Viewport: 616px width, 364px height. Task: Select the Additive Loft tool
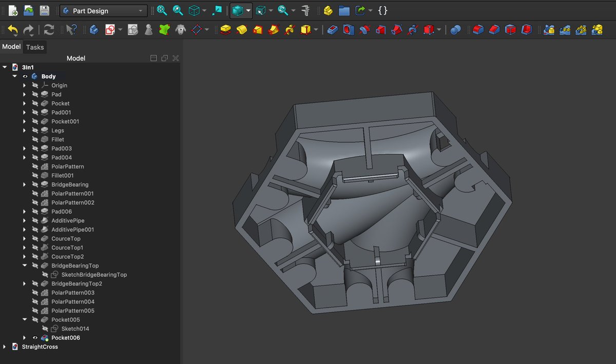258,30
